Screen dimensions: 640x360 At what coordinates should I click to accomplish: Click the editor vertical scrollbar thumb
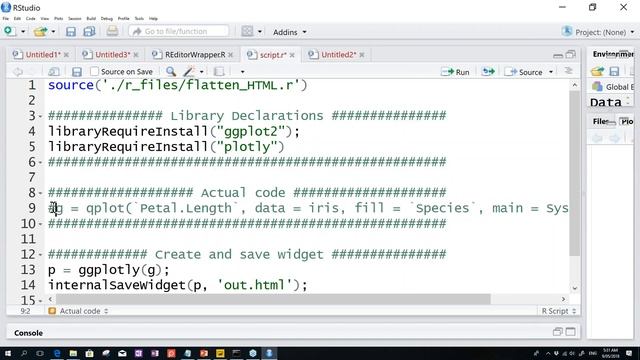pyautogui.click(x=575, y=173)
